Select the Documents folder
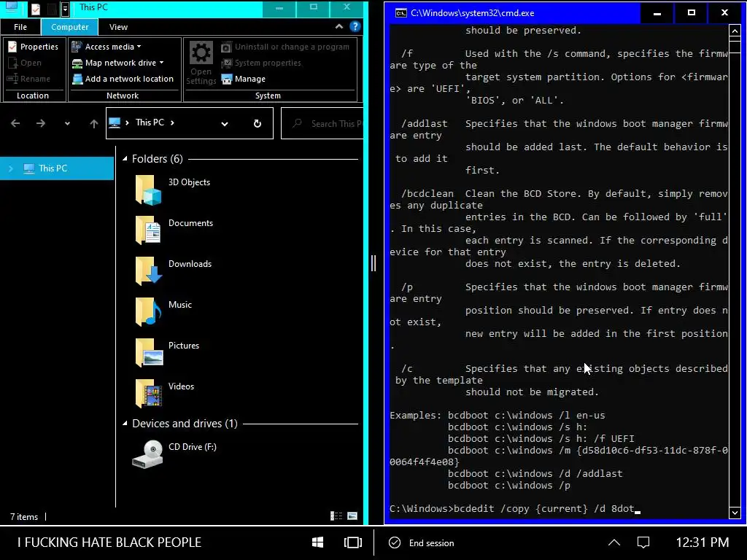Viewport: 747px width, 560px height. tap(174, 230)
